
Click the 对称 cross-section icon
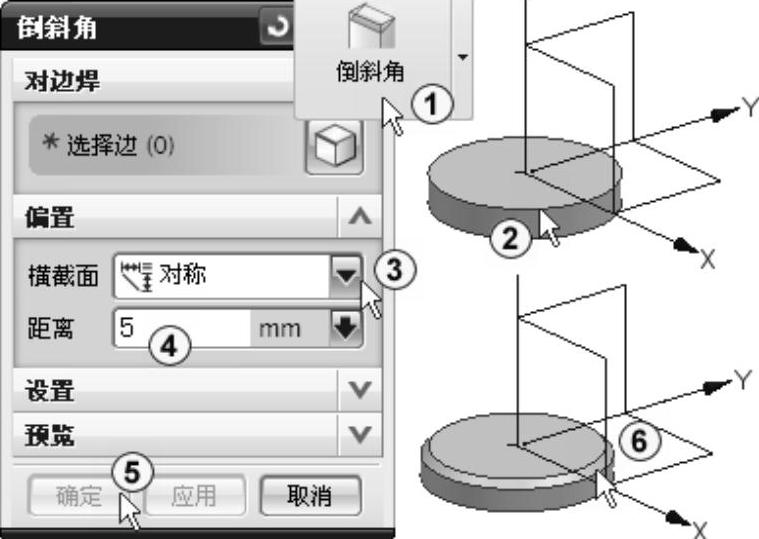click(137, 276)
